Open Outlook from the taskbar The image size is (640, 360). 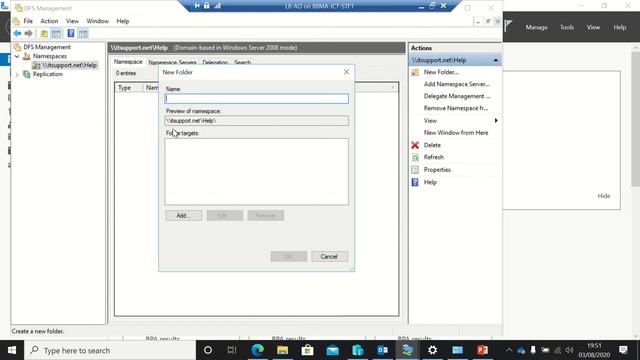point(382,350)
